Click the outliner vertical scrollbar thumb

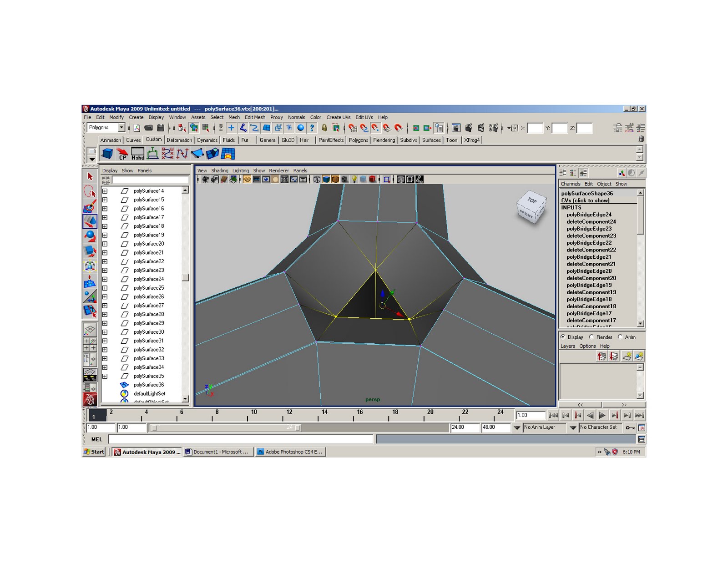tap(185, 278)
